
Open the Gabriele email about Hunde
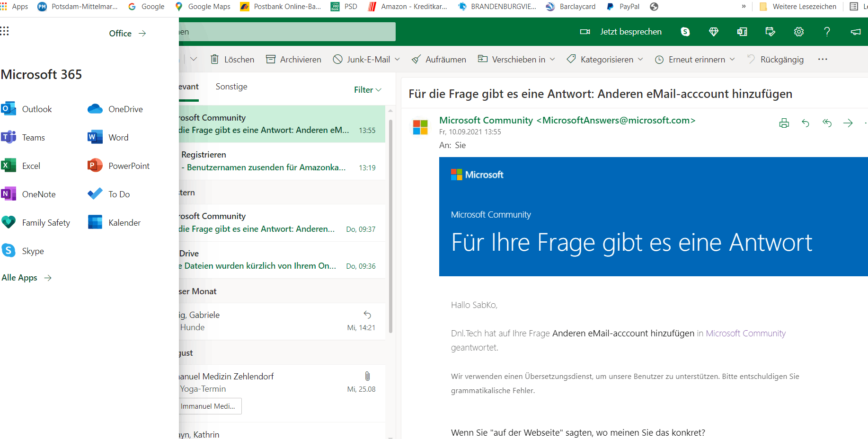coord(282,321)
